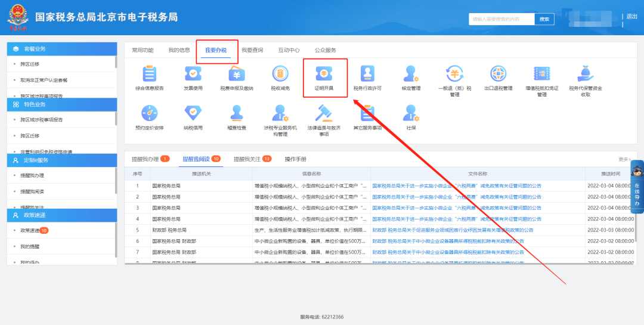Open the 公众服务 tab
The height and width of the screenshot is (325, 644).
tap(326, 50)
